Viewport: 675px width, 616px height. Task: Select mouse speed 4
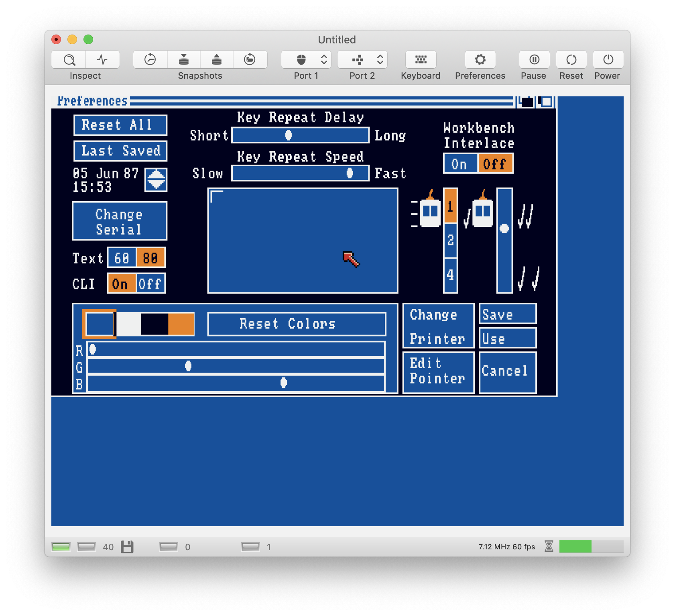pyautogui.click(x=450, y=275)
